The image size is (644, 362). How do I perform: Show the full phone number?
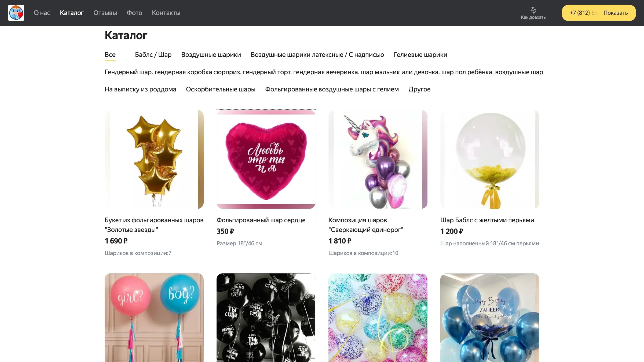point(615,13)
